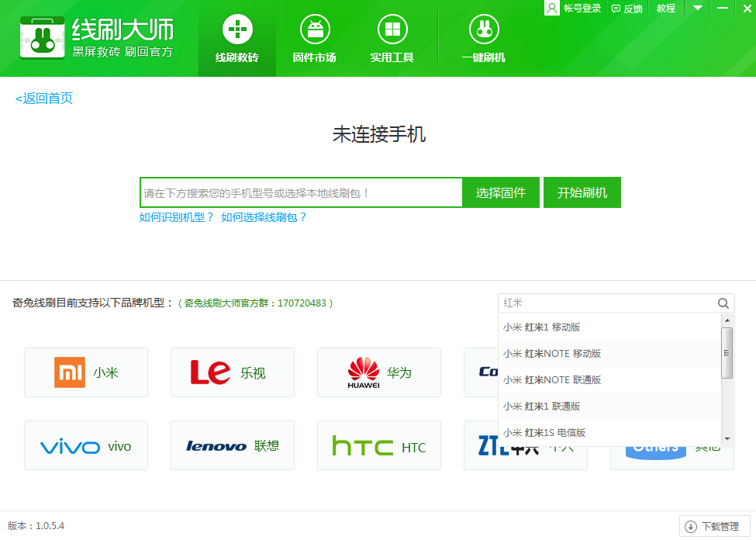Click the suggestion list scroll-up arrow
This screenshot has width=756, height=540.
pyautogui.click(x=727, y=320)
